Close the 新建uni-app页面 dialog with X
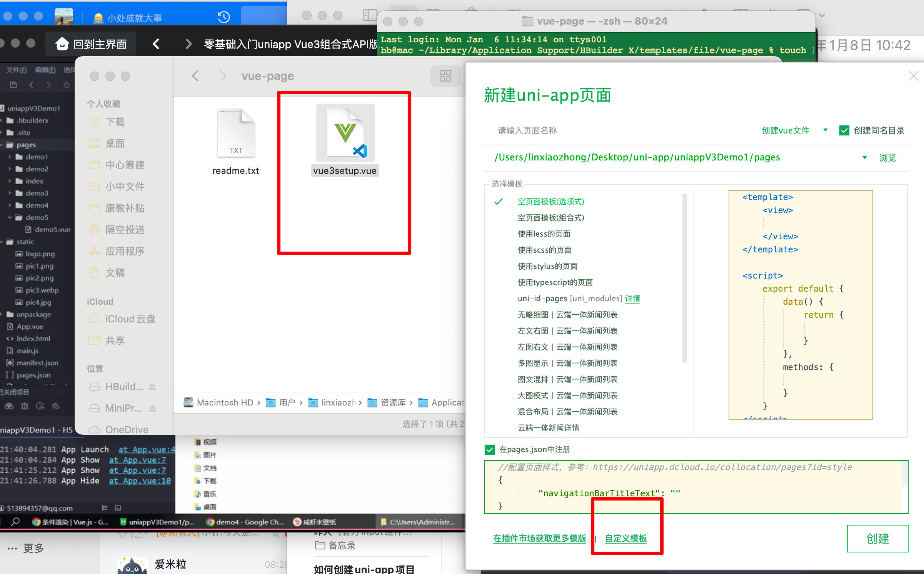The width and height of the screenshot is (924, 574). (914, 76)
